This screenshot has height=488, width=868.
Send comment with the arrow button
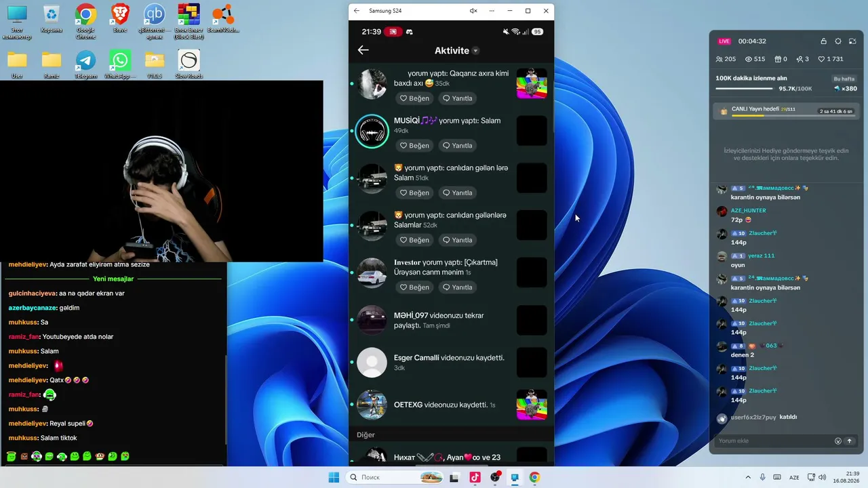click(850, 441)
